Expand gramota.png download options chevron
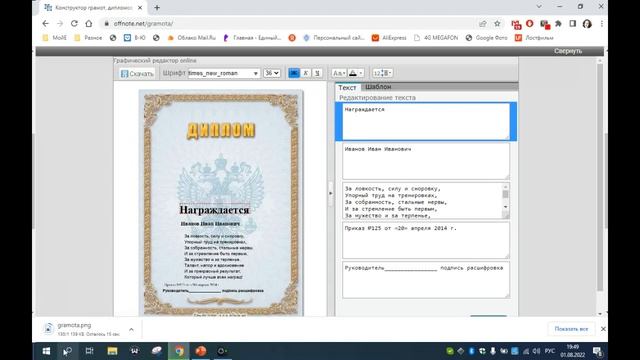Viewport: 640px width, 360px height. (x=131, y=329)
